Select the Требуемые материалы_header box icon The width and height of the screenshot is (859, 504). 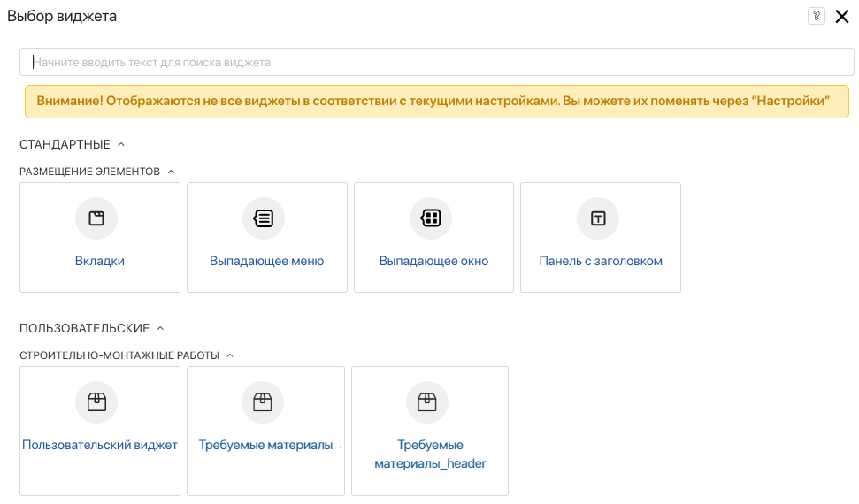[x=427, y=402]
